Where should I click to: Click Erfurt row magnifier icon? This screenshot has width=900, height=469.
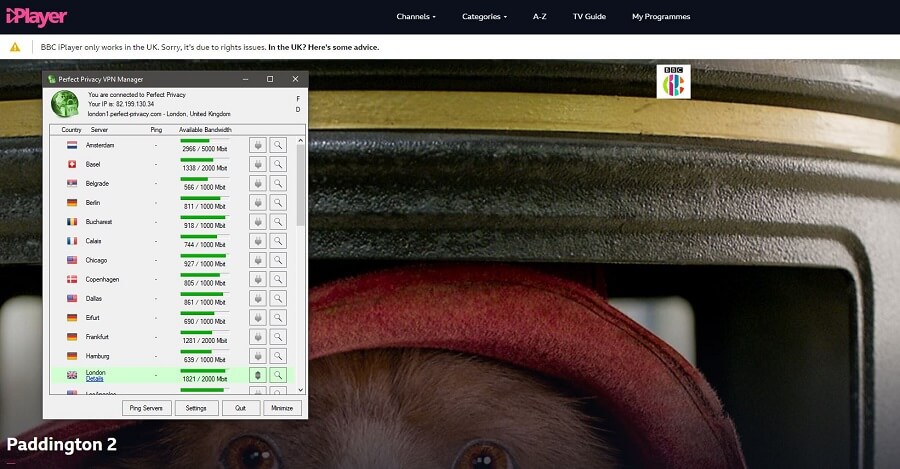click(x=278, y=317)
